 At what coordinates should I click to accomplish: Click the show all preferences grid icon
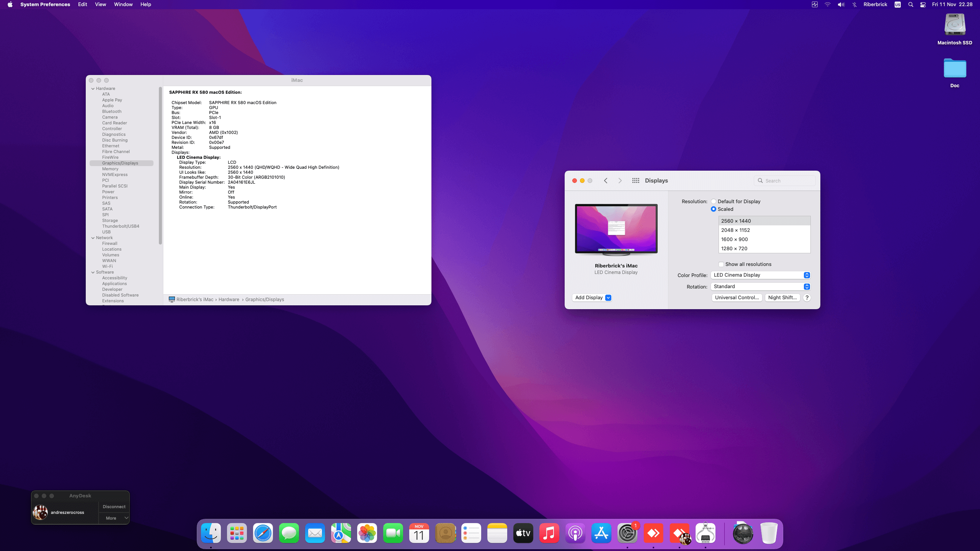(635, 181)
